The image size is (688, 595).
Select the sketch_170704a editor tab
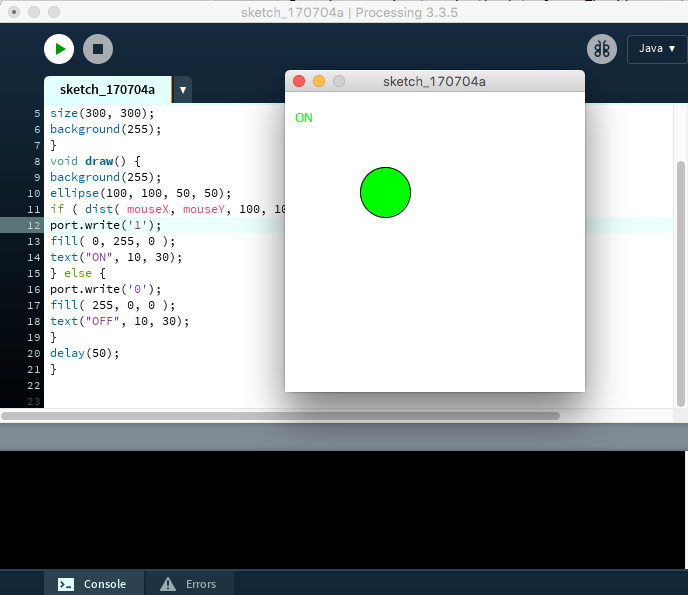click(x=108, y=90)
